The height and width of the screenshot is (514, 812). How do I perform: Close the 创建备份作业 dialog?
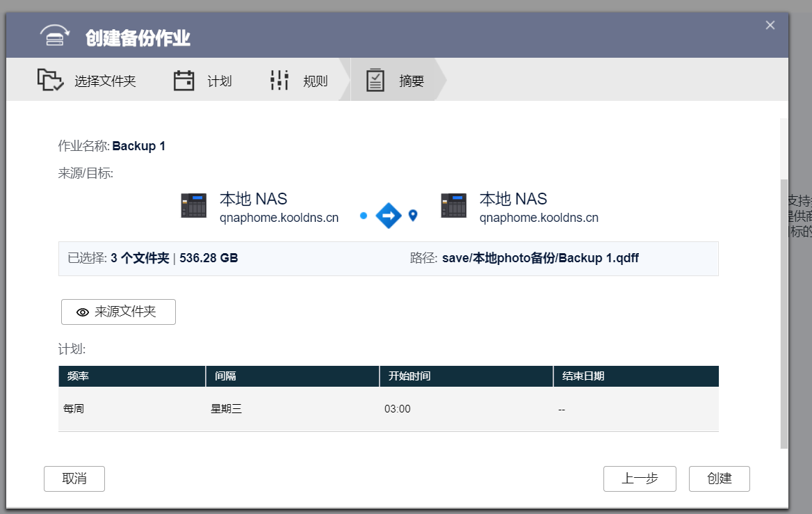click(x=770, y=25)
